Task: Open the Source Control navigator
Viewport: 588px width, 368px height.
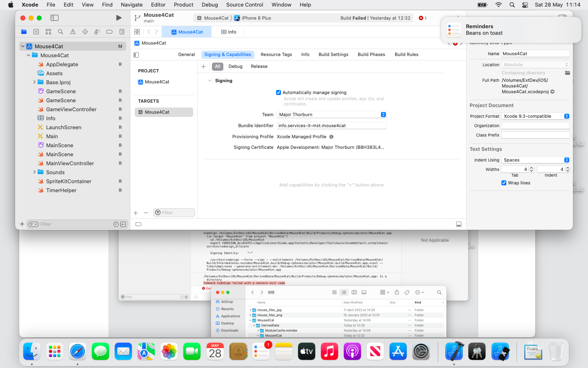Action: tap(36, 32)
